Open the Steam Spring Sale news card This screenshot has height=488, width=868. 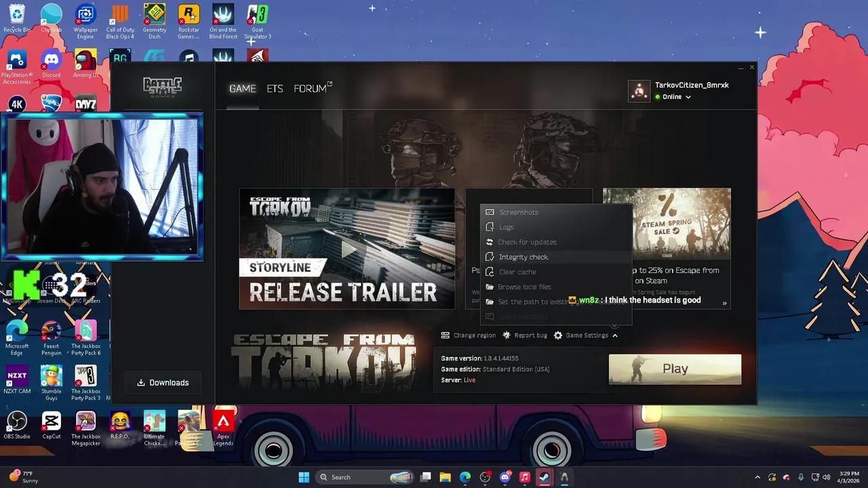pos(667,249)
